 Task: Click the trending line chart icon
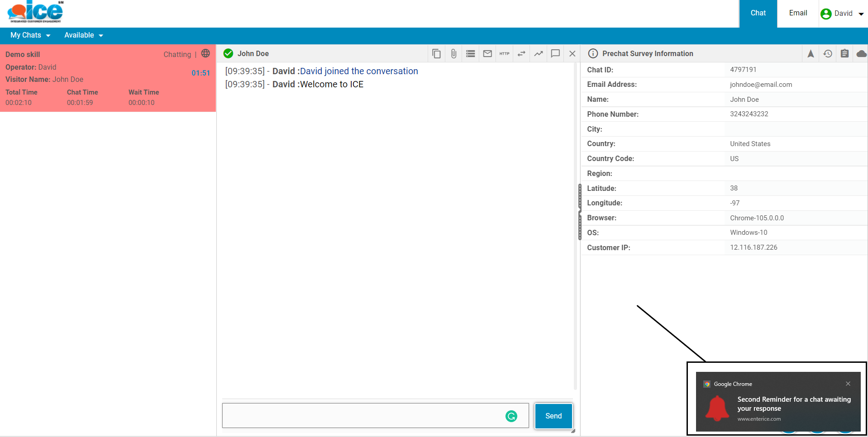click(538, 54)
